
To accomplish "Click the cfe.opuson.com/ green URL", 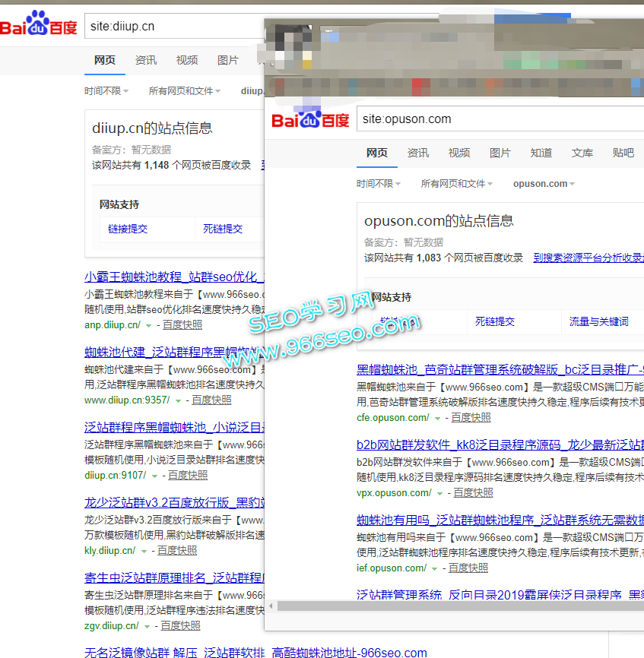I will click(393, 418).
